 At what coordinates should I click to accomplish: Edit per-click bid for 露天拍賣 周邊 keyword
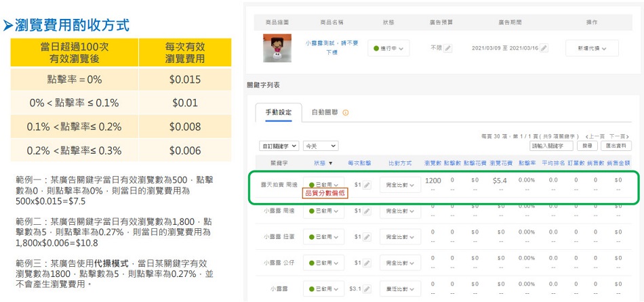[x=367, y=185]
